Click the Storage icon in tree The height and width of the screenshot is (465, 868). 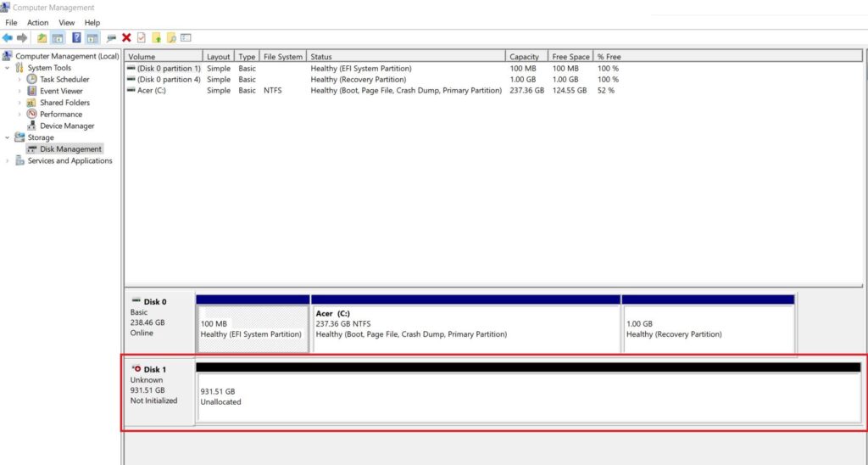click(20, 137)
